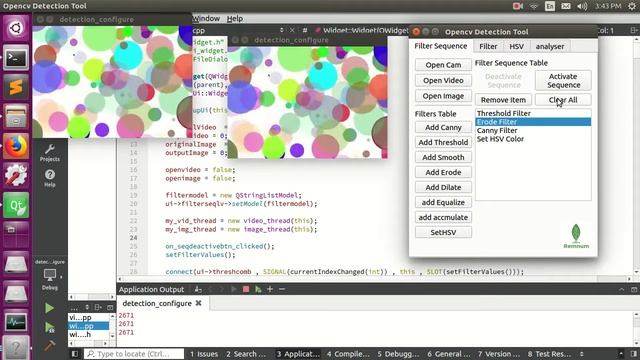Open the 2 Search results pane

click(x=246, y=353)
